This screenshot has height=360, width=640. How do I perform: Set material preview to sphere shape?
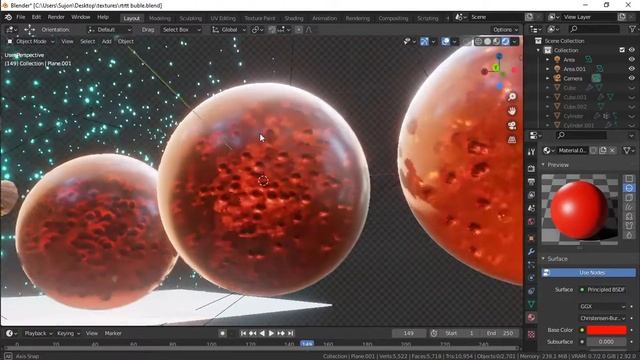[629, 188]
